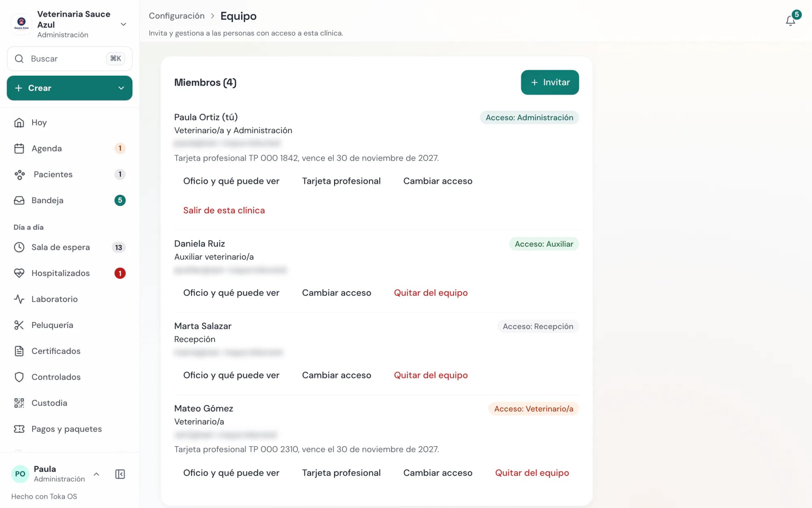Click the Configuración breadcrumb link
812x508 pixels.
click(177, 16)
